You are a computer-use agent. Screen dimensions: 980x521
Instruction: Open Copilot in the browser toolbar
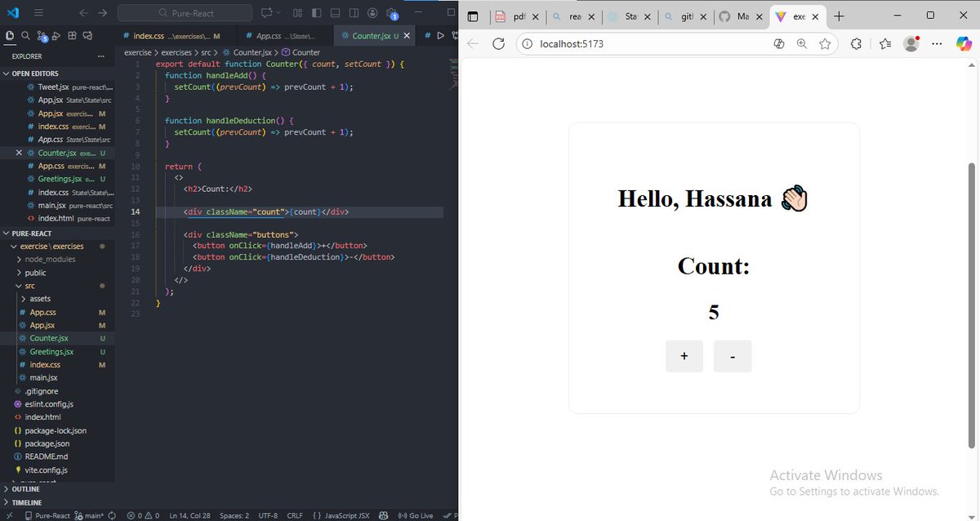[964, 44]
